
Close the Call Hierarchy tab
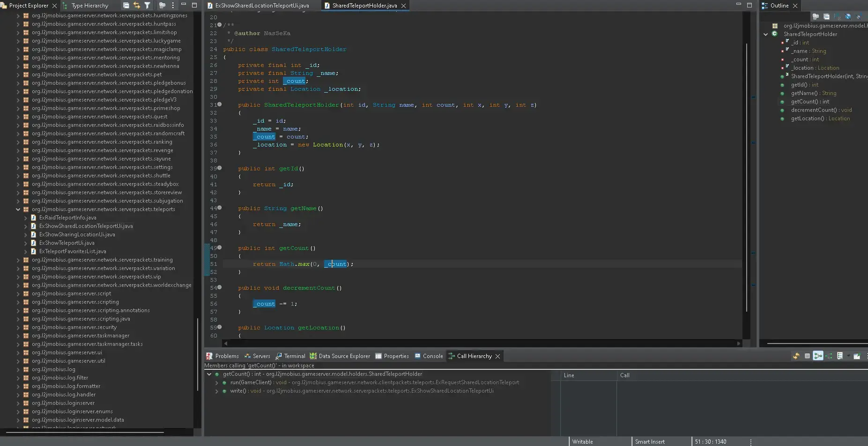tap(498, 356)
